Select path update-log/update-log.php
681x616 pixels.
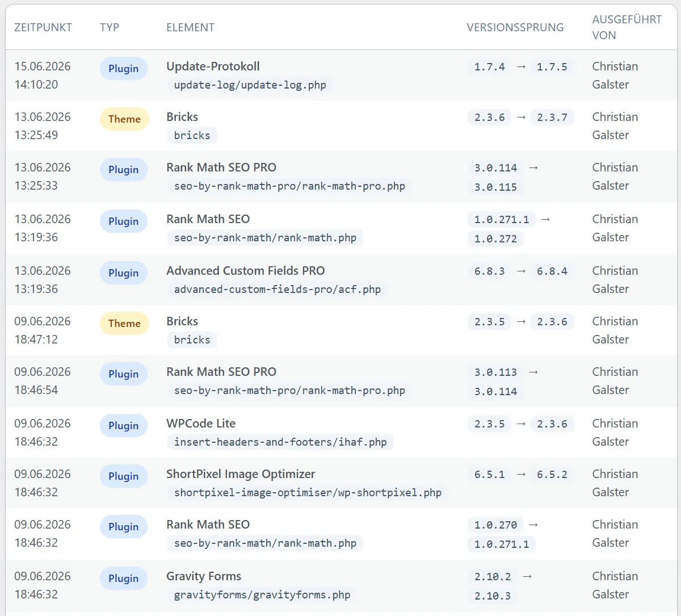coord(250,85)
